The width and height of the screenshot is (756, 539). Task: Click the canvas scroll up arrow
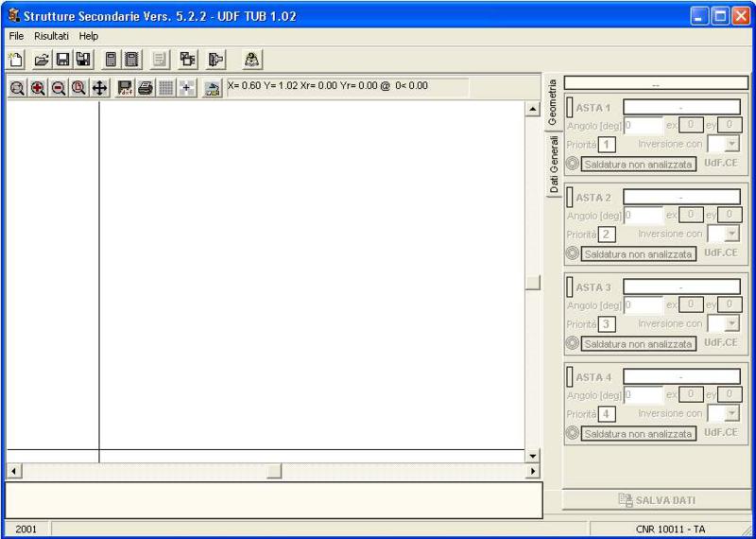533,109
